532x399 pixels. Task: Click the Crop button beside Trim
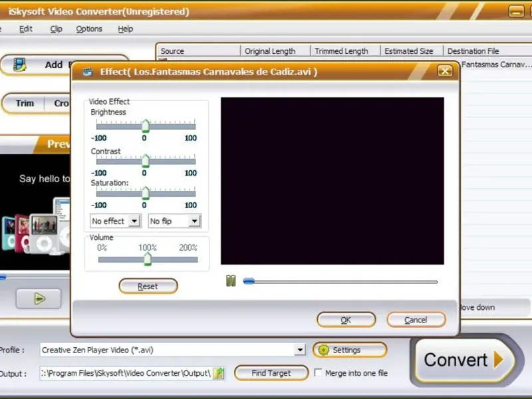click(61, 103)
